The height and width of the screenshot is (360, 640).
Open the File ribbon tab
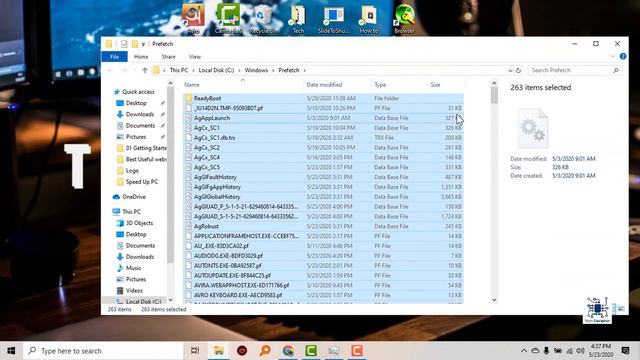(x=114, y=57)
